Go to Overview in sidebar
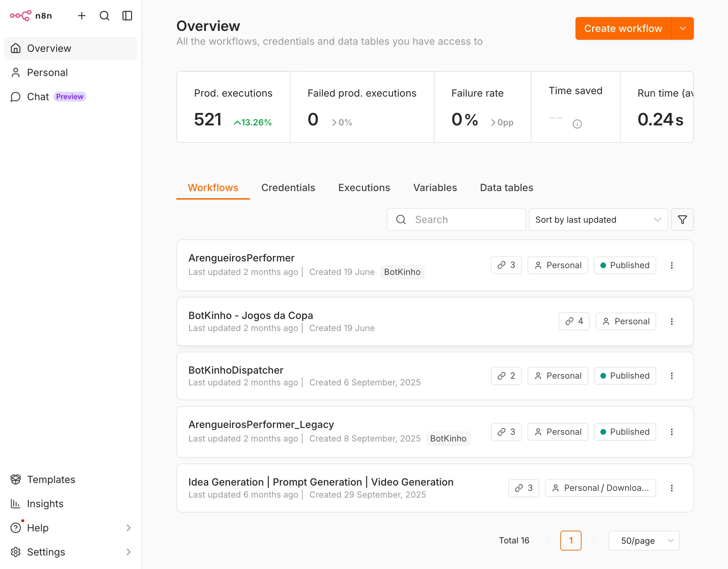 pyautogui.click(x=71, y=48)
